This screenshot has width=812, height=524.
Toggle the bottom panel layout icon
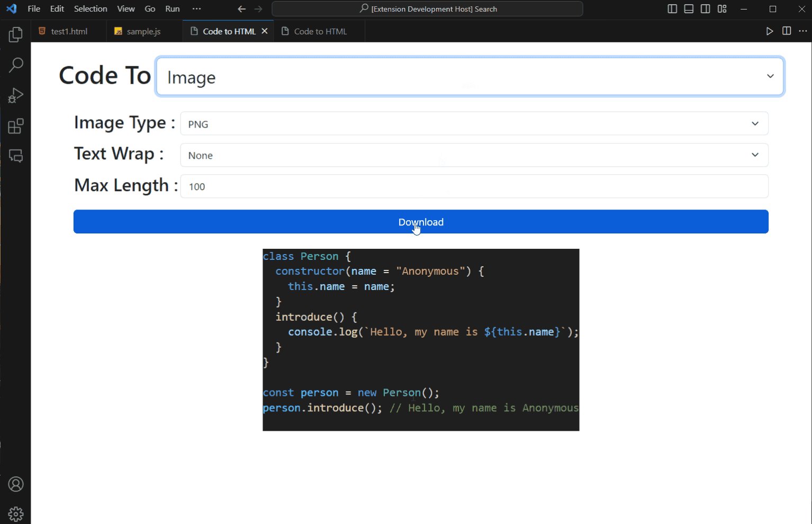(689, 9)
